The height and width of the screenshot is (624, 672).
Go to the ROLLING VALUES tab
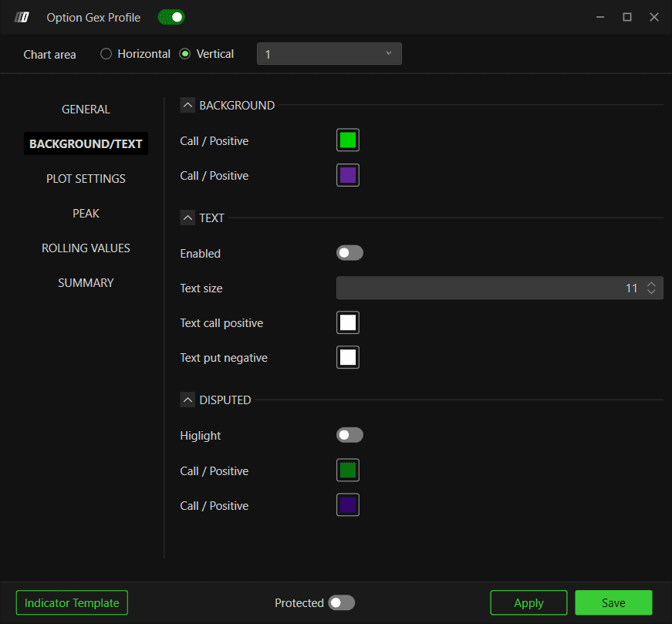click(x=86, y=248)
